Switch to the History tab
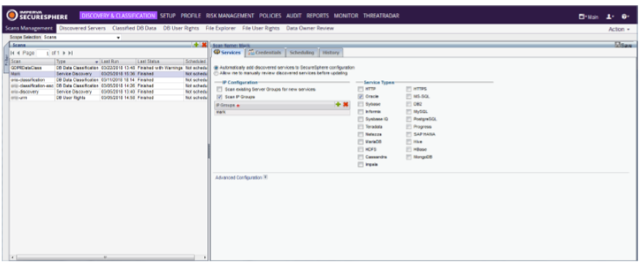Image resolution: width=644 pixels, height=268 pixels. click(x=330, y=53)
